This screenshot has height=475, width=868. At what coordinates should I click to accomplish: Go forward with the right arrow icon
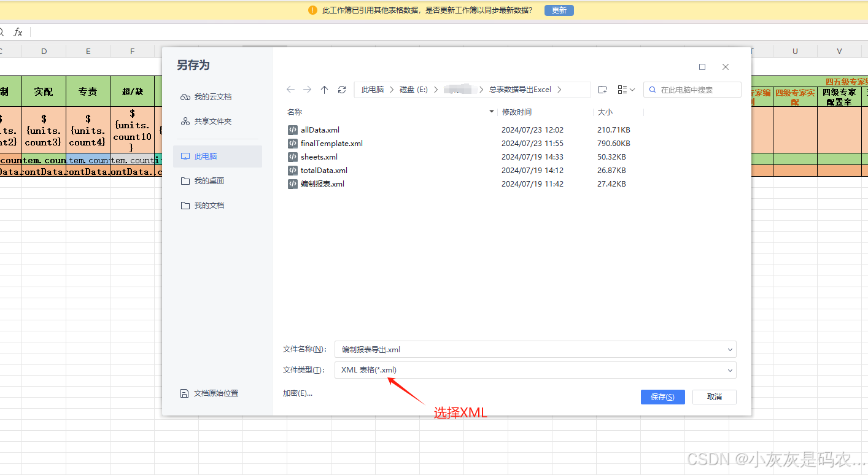click(308, 90)
